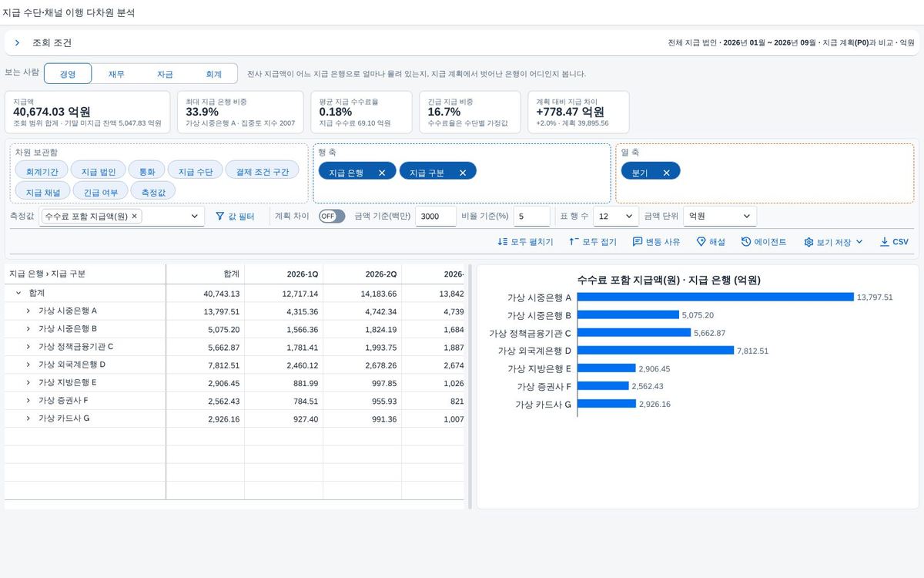924x578 pixels.
Task: Select the 지급 수단 dimension chip
Action: coord(195,171)
